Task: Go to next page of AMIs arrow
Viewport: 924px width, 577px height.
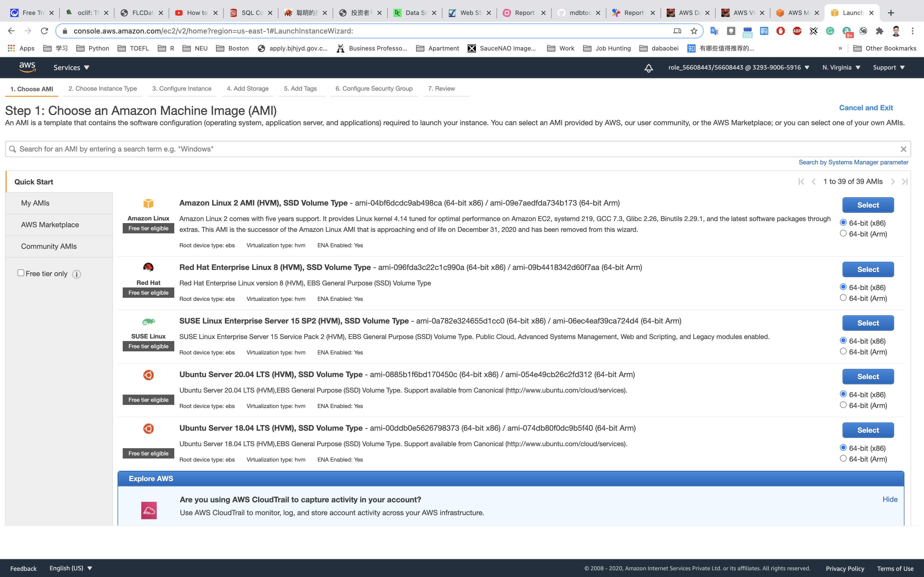Action: click(893, 182)
